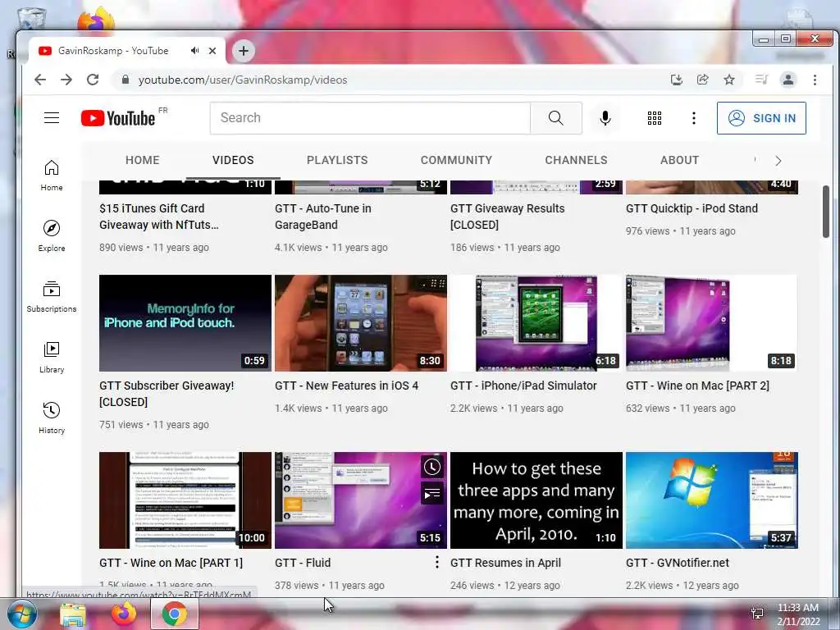Open the YouTube hamburger guide menu

pyautogui.click(x=52, y=118)
